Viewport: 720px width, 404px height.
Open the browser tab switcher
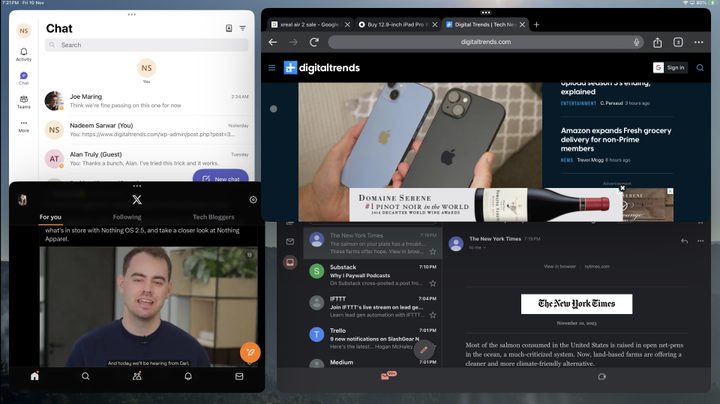pos(678,42)
